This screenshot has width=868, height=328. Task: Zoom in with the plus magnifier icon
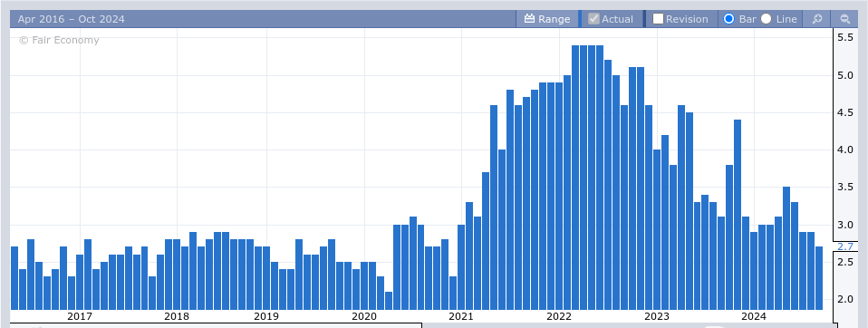(x=817, y=19)
